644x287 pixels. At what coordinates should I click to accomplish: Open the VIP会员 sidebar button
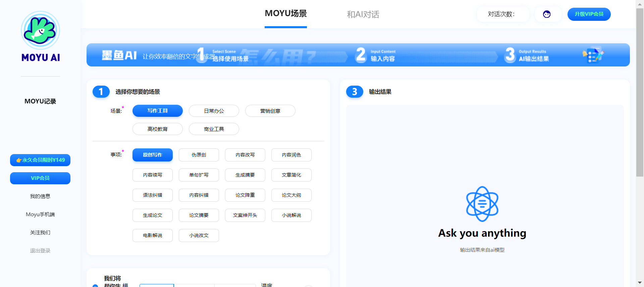tap(40, 178)
